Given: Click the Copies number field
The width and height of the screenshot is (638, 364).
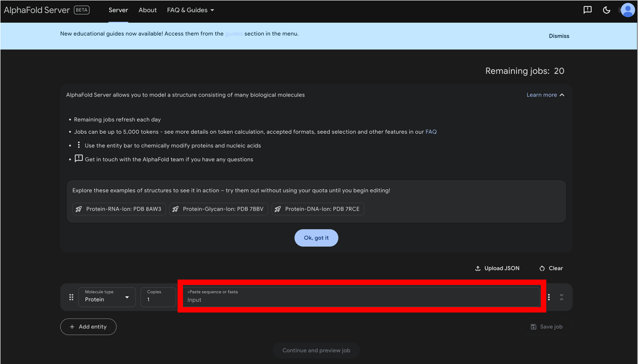Looking at the screenshot, I should click(158, 297).
